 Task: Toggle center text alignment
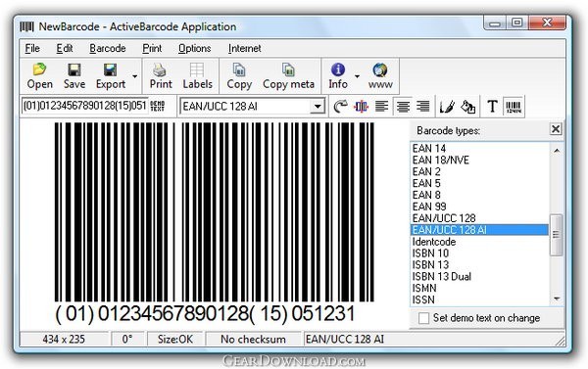point(403,107)
